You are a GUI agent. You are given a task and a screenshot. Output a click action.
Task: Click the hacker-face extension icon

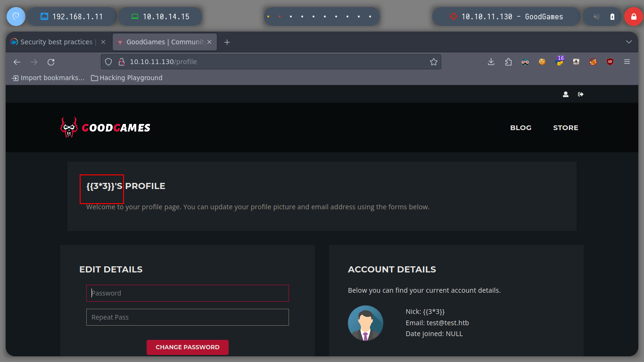(525, 62)
